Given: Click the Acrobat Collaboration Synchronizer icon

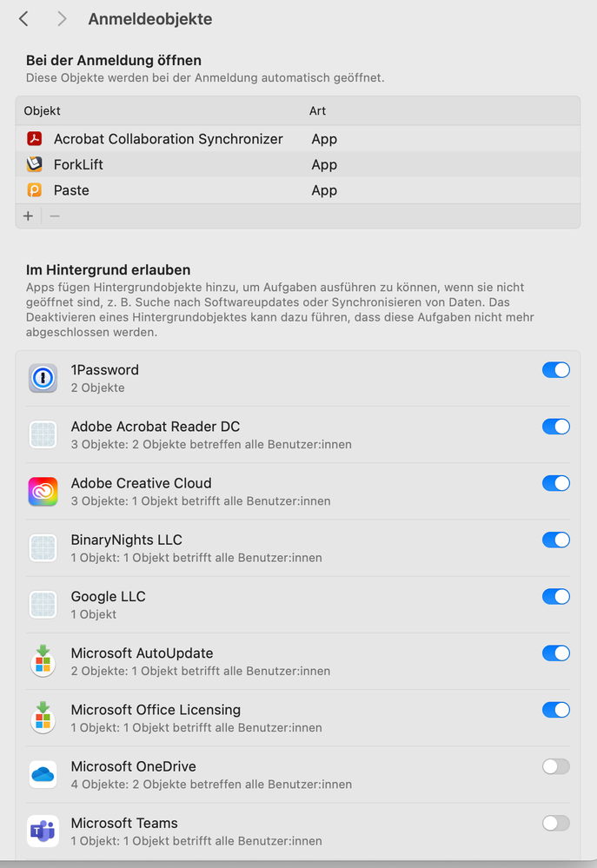Looking at the screenshot, I should coord(35,138).
